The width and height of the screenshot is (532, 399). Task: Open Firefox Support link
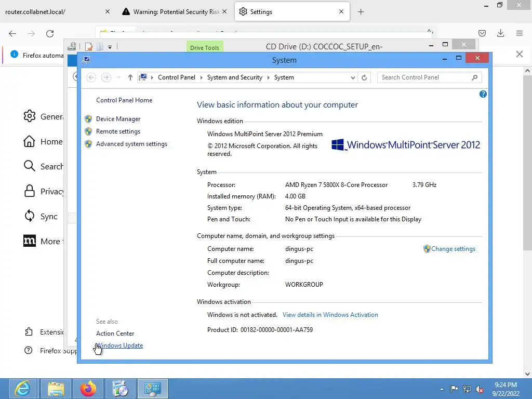coord(50,351)
